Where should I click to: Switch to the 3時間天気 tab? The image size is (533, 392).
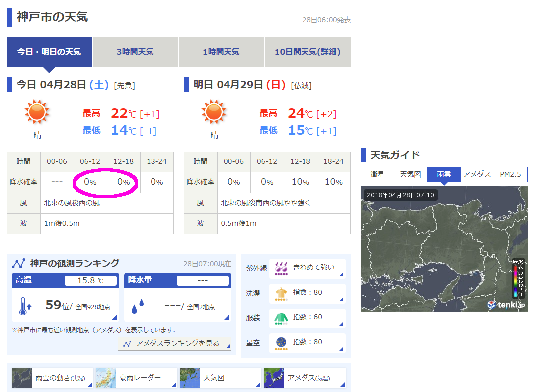click(x=135, y=52)
